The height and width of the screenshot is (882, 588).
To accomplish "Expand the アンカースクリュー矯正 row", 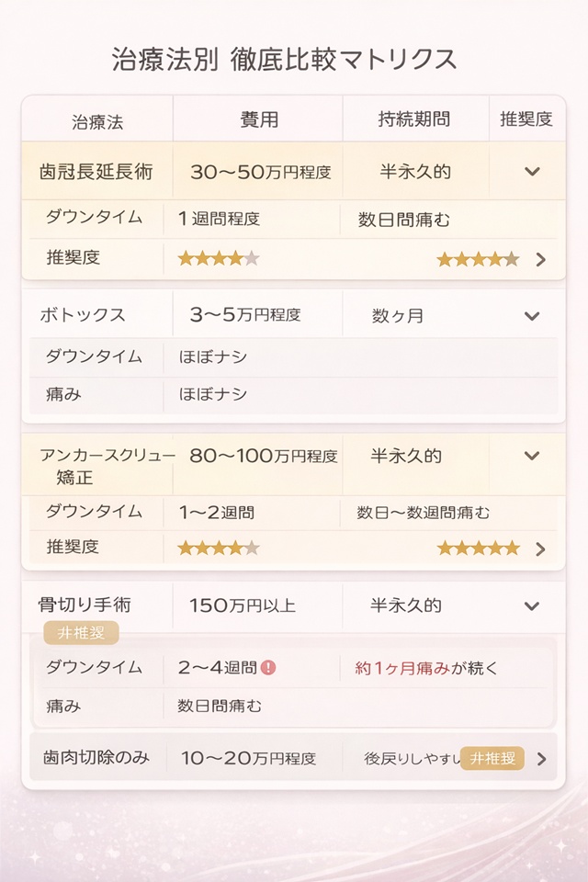I will (x=530, y=455).
